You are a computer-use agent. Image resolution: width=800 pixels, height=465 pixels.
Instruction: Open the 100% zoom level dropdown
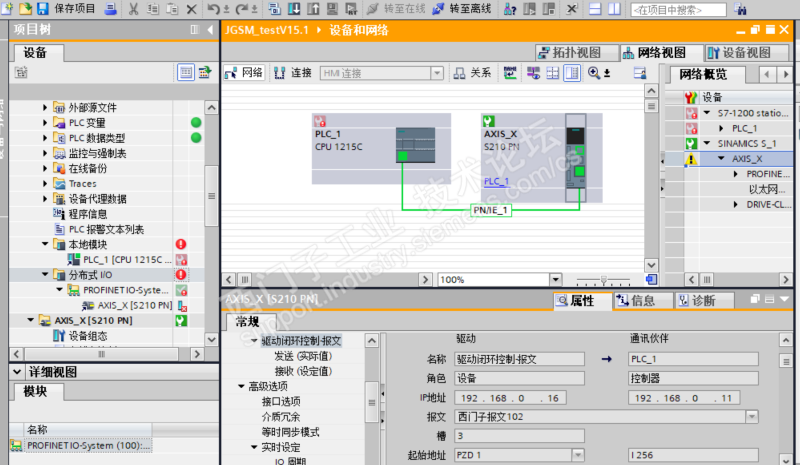tap(555, 280)
